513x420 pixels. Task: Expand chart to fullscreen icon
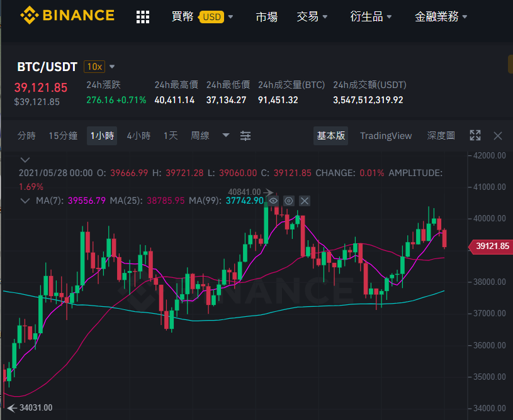coord(475,135)
